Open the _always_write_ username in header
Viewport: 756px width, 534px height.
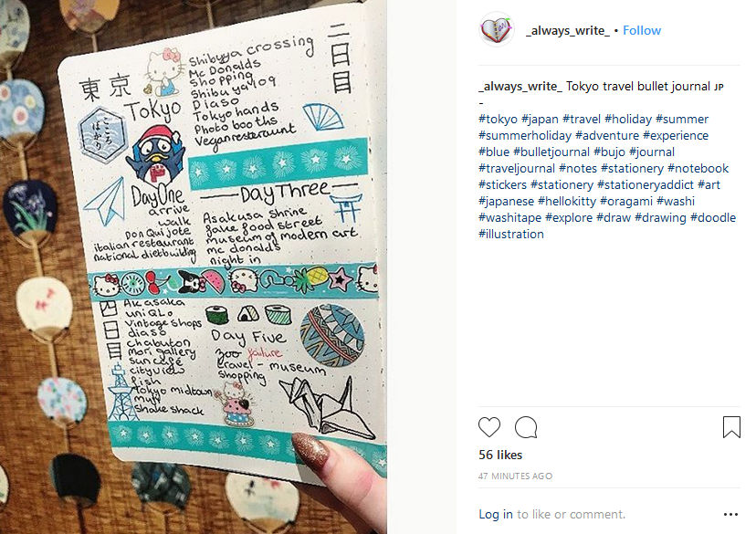568,31
